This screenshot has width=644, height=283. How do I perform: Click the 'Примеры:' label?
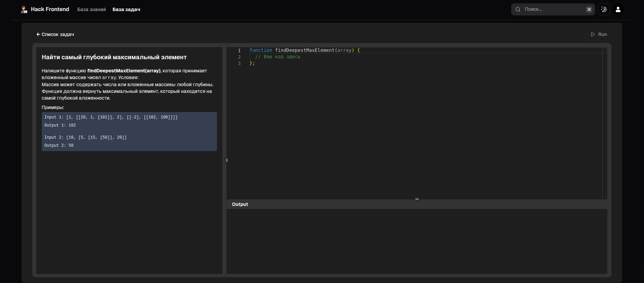[53, 107]
